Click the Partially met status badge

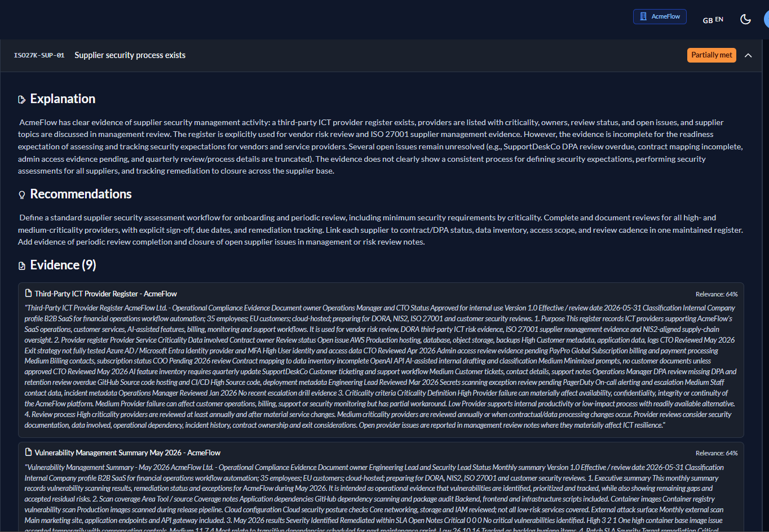pos(711,55)
